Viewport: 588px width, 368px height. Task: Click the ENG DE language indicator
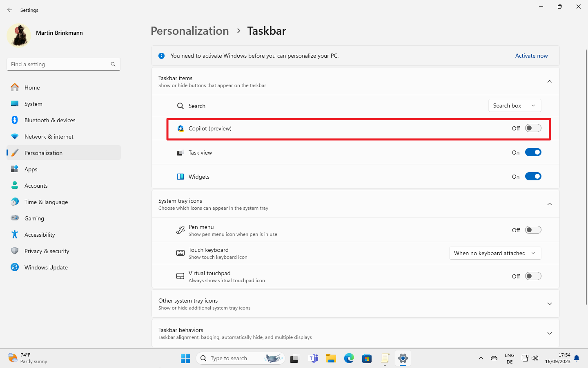pos(510,359)
